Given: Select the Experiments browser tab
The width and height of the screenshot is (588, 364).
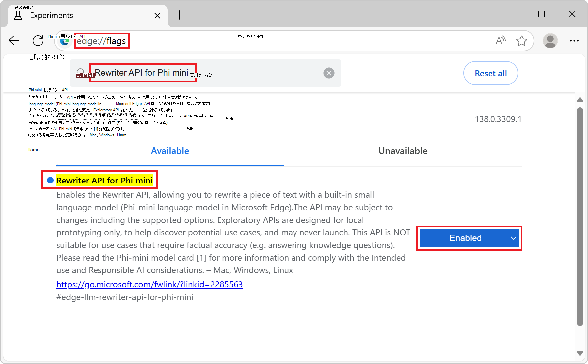Looking at the screenshot, I should 88,16.
